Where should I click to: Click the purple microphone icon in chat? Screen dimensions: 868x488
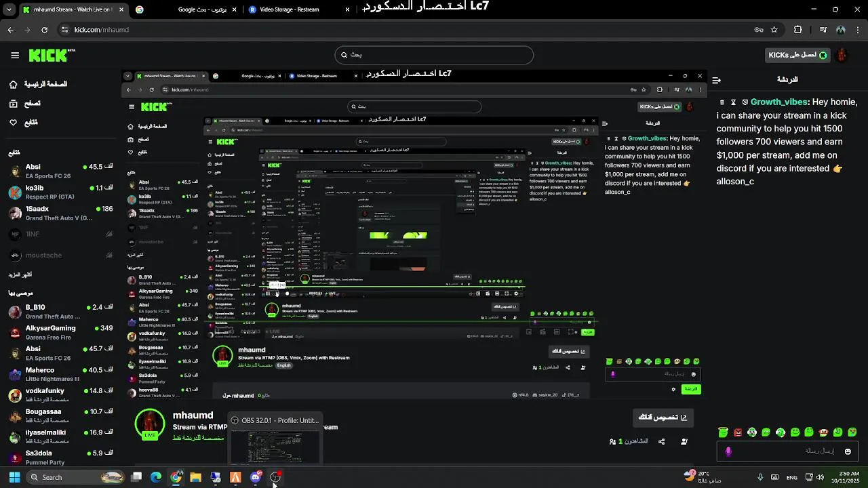pos(728,451)
